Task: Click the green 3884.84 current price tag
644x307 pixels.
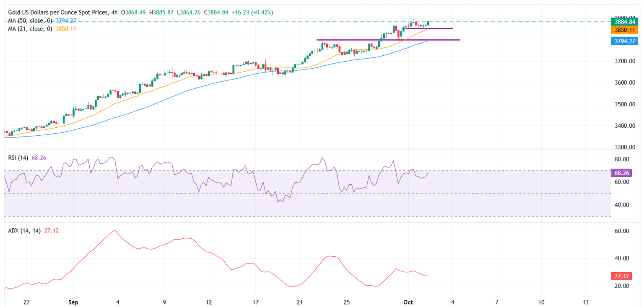Action: (x=625, y=22)
